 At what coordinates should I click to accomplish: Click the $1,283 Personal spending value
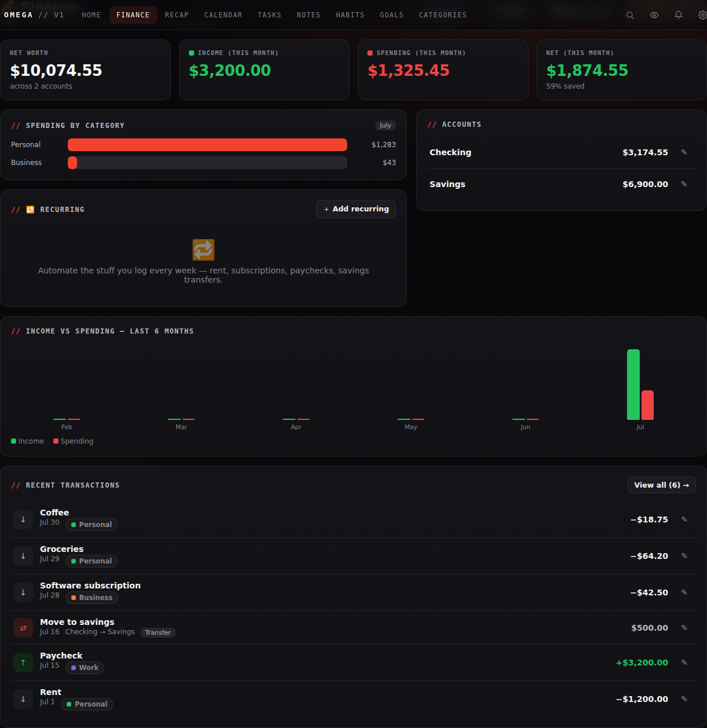(384, 145)
